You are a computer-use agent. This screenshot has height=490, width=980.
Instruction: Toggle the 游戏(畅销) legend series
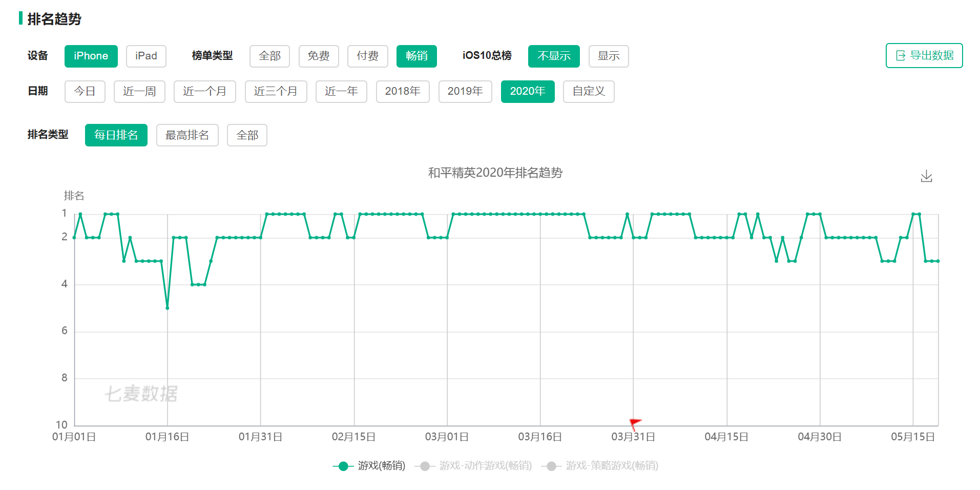coord(369,466)
